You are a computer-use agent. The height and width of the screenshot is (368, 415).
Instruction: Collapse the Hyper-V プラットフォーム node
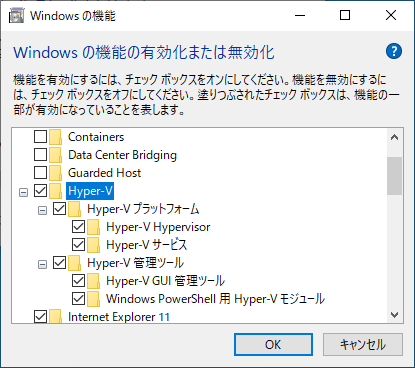tap(42, 210)
